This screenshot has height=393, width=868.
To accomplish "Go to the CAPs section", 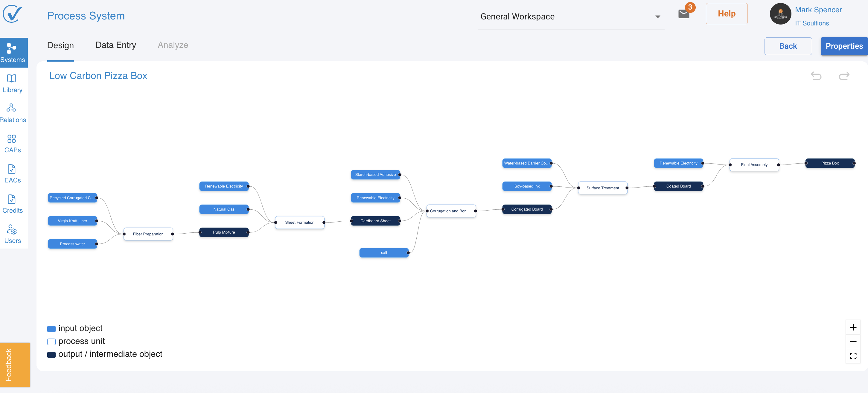I will pos(13,144).
